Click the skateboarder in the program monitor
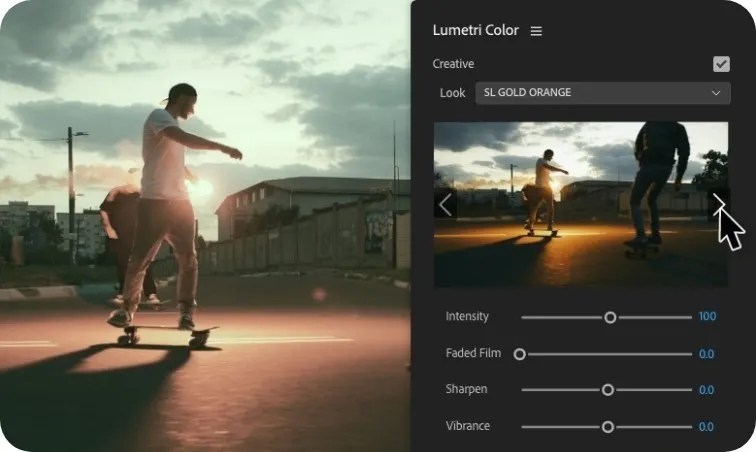This screenshot has height=452, width=756. [164, 212]
